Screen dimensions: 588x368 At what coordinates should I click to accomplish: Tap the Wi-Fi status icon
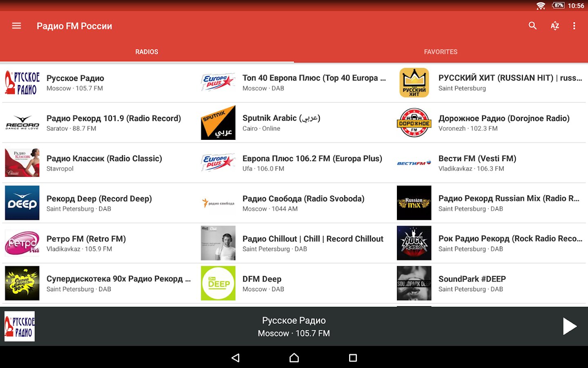(541, 6)
